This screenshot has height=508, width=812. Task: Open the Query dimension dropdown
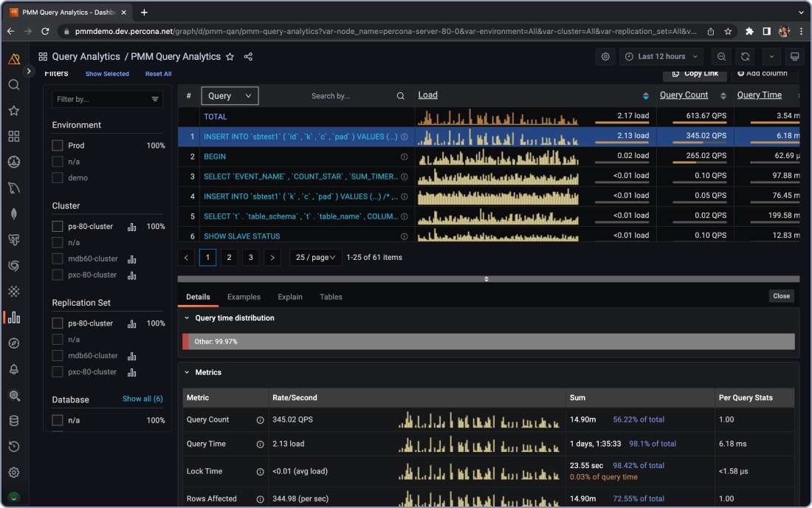pyautogui.click(x=229, y=95)
